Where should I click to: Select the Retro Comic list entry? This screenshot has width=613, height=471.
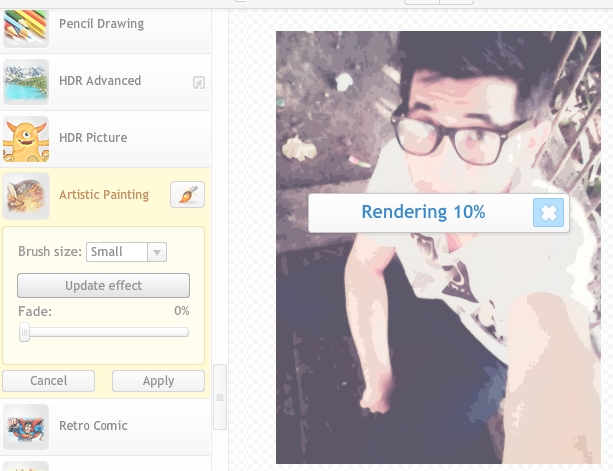(93, 426)
